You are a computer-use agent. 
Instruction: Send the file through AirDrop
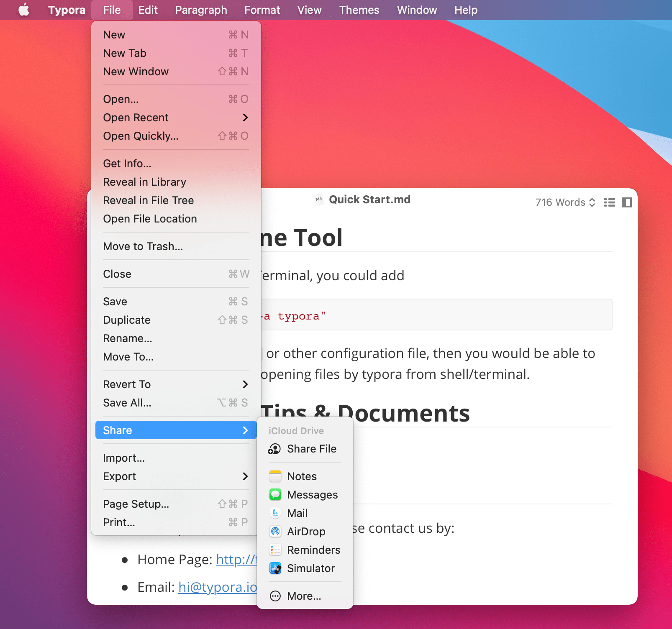coord(305,532)
